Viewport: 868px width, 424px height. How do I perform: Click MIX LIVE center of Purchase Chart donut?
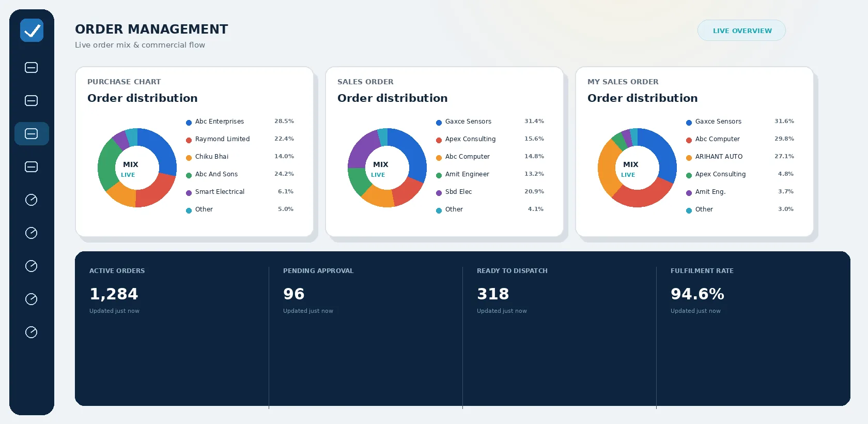pos(130,169)
